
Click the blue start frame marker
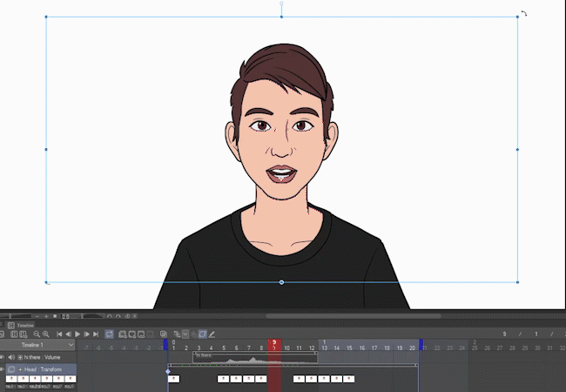point(165,345)
